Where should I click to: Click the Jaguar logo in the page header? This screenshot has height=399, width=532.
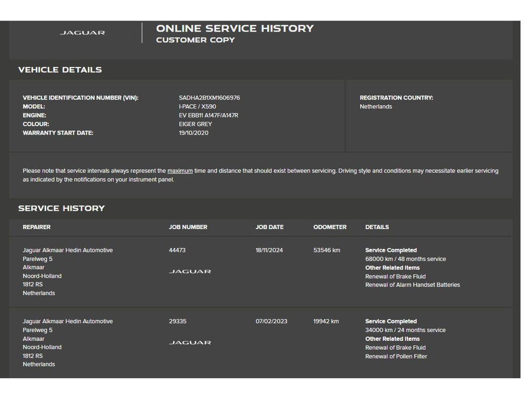[82, 33]
